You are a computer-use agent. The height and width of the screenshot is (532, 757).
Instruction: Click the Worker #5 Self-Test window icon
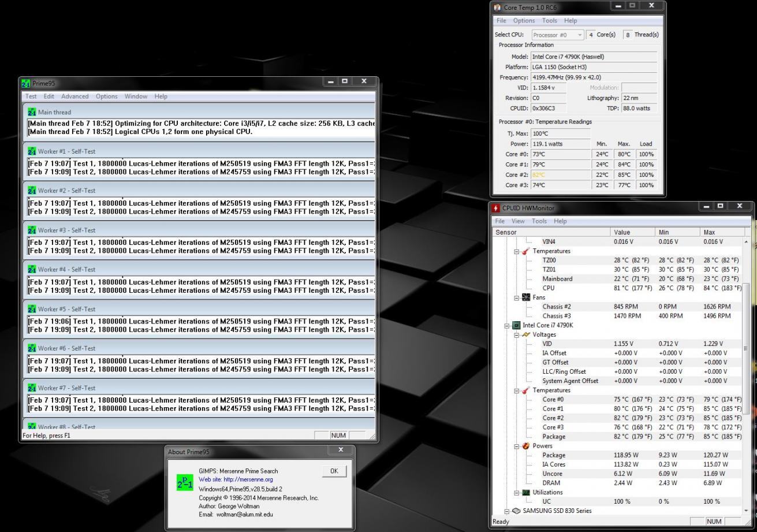coord(32,309)
